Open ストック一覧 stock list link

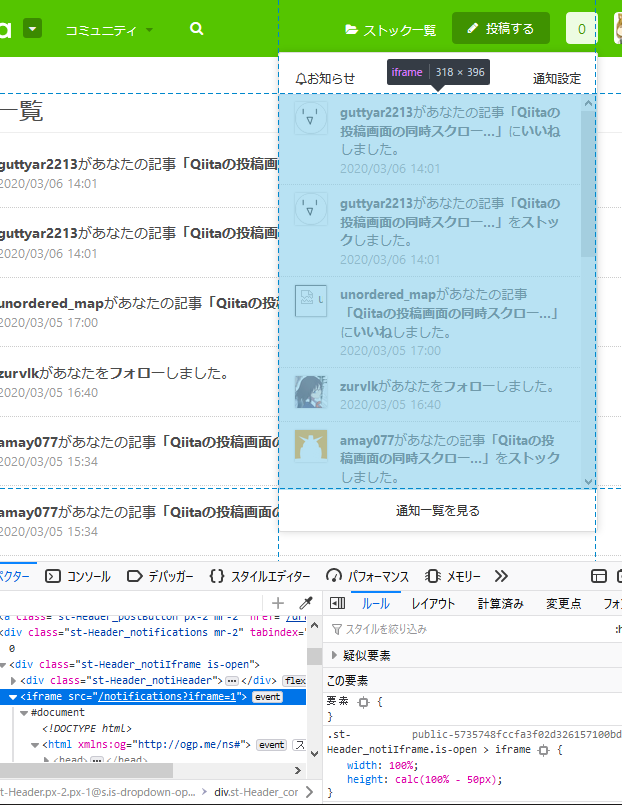tap(391, 30)
